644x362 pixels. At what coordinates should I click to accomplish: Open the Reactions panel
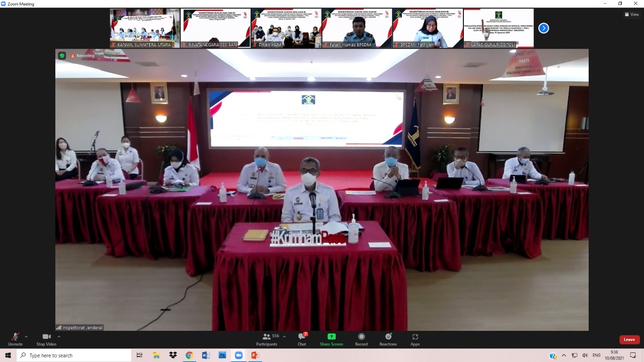point(388,339)
